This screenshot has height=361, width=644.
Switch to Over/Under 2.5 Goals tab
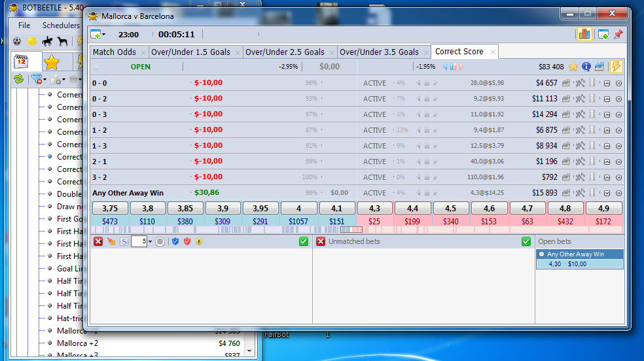[285, 52]
